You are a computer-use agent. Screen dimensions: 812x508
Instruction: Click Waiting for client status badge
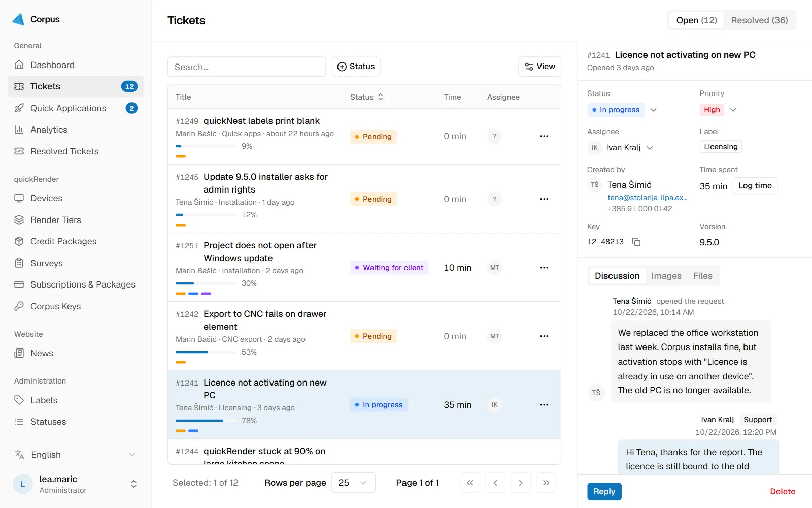[389, 268]
